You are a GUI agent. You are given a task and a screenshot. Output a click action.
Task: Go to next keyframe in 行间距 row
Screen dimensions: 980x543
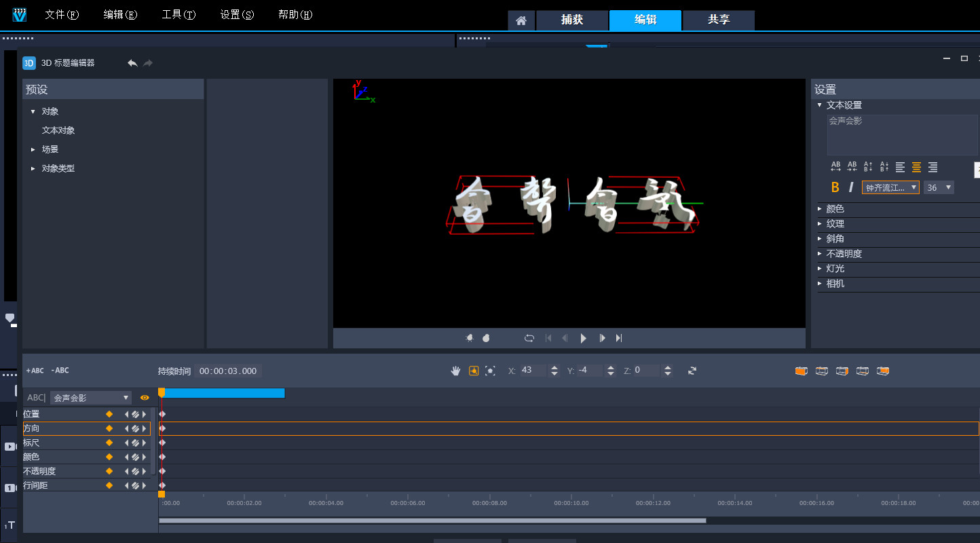144,485
